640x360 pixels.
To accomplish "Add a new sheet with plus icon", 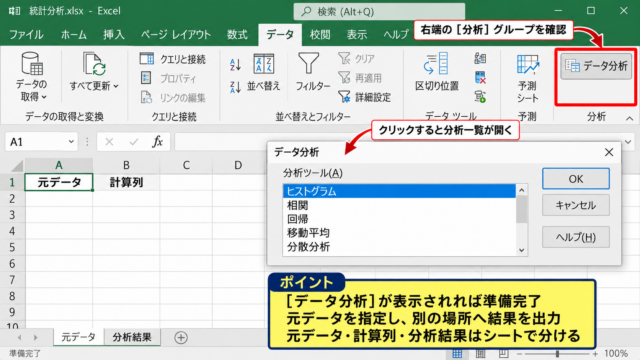I will 181,338.
